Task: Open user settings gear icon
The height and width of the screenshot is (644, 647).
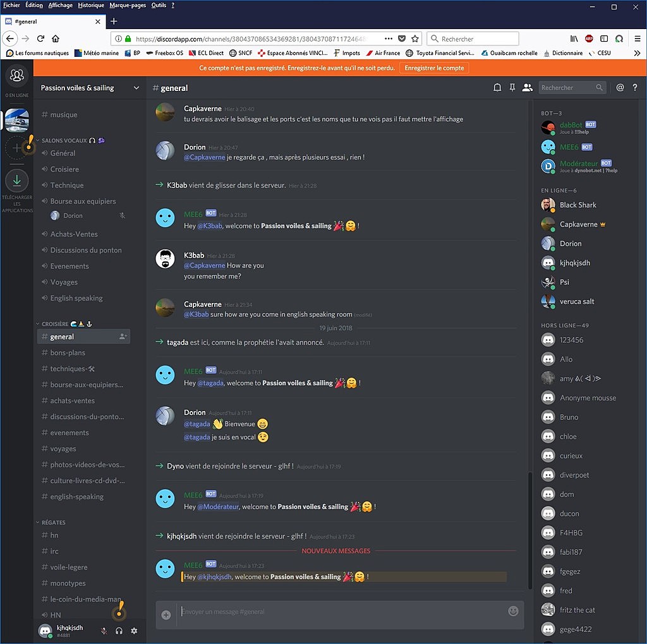Action: pyautogui.click(x=134, y=631)
